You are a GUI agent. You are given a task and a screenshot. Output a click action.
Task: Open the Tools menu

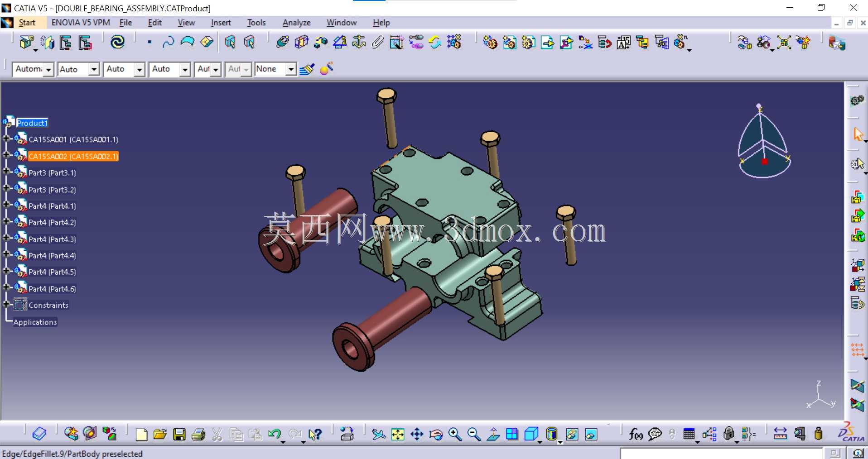tap(256, 23)
